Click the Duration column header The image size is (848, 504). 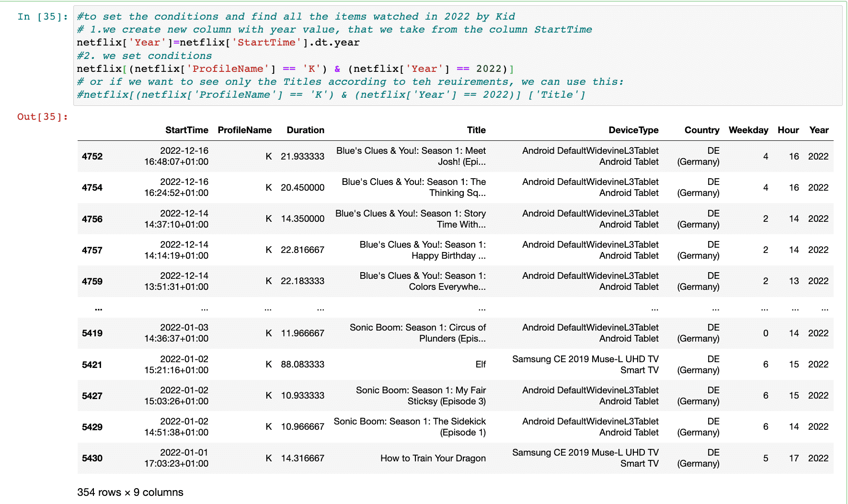click(305, 130)
